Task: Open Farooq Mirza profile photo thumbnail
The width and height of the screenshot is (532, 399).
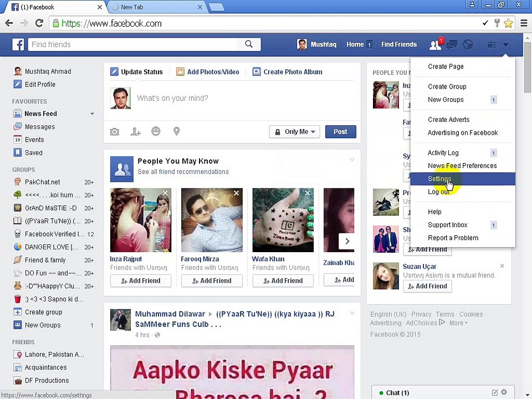Action: pos(212,220)
